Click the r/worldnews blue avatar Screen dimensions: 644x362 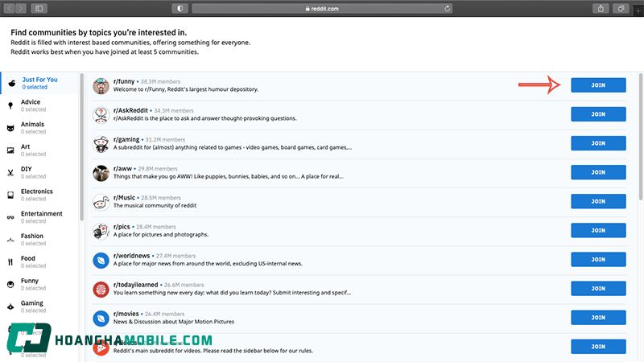coord(101,260)
